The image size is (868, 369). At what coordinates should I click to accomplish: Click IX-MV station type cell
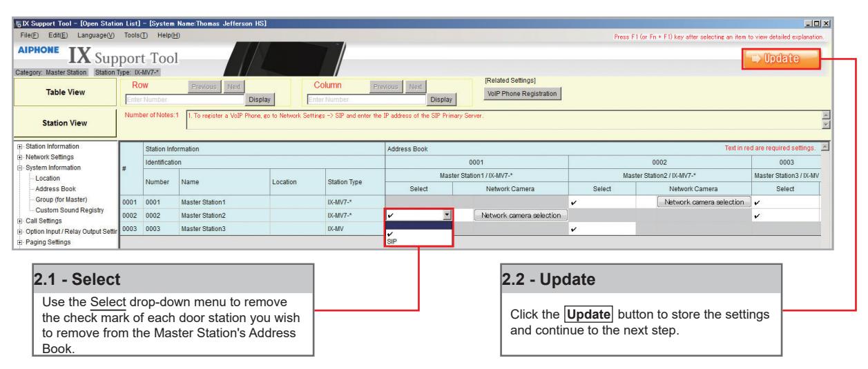click(354, 230)
